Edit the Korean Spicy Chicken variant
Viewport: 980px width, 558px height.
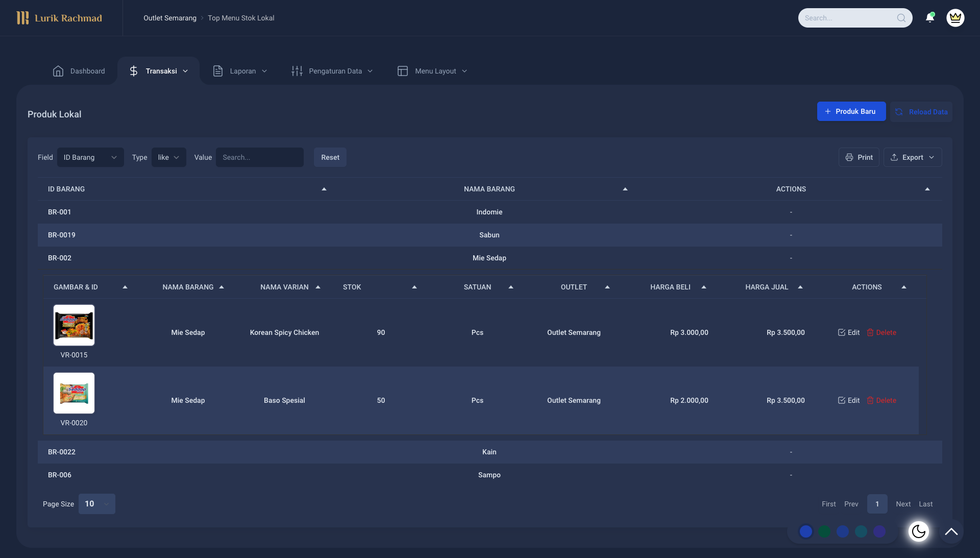click(x=849, y=332)
